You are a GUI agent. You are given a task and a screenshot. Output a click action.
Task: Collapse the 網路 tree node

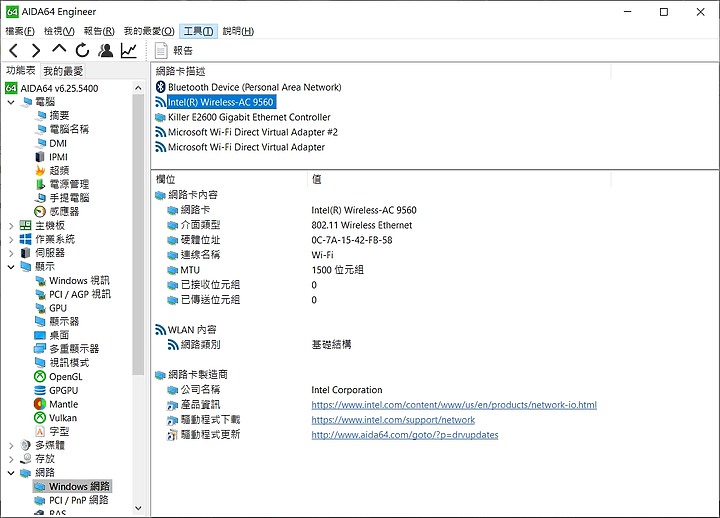11,473
